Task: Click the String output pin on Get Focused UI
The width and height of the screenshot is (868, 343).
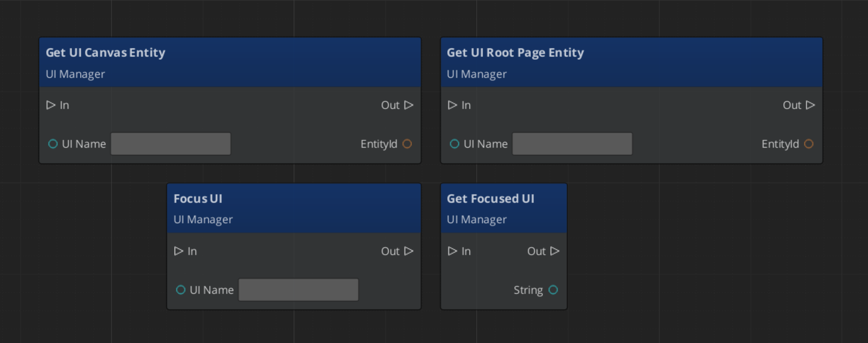Action: pyautogui.click(x=553, y=290)
